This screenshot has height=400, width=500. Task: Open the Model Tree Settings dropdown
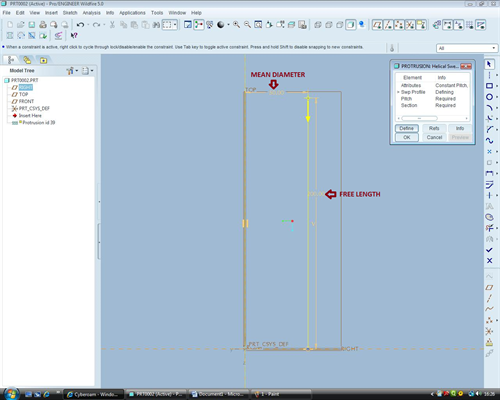coord(88,71)
